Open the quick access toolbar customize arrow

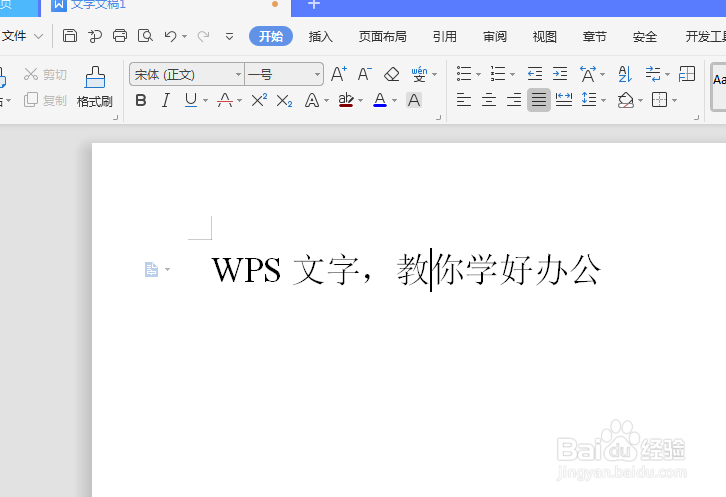229,36
